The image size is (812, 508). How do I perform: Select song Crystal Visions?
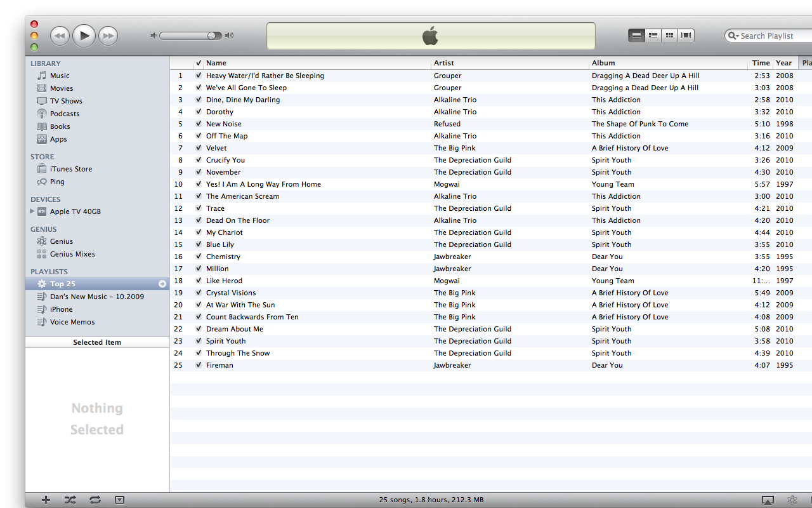pos(231,293)
